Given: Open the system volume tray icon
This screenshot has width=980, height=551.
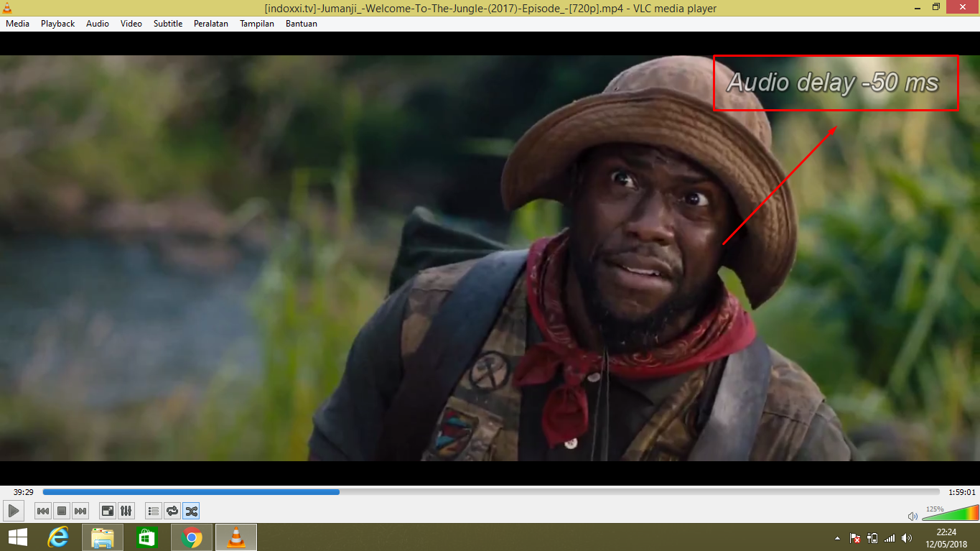Looking at the screenshot, I should point(907,538).
